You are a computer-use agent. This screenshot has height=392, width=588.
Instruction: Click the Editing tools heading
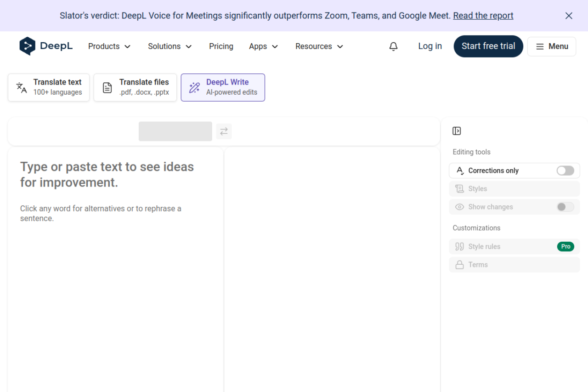point(471,152)
